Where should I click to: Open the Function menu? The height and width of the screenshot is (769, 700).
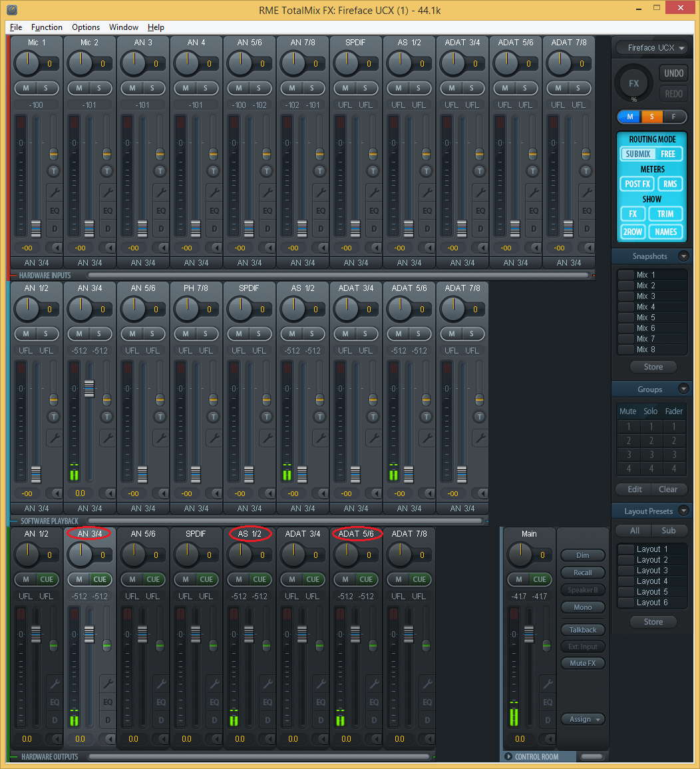(47, 27)
